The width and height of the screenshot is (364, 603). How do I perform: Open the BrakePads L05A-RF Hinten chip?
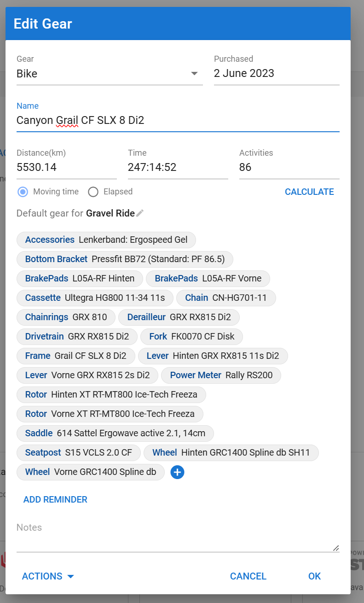[x=80, y=279]
